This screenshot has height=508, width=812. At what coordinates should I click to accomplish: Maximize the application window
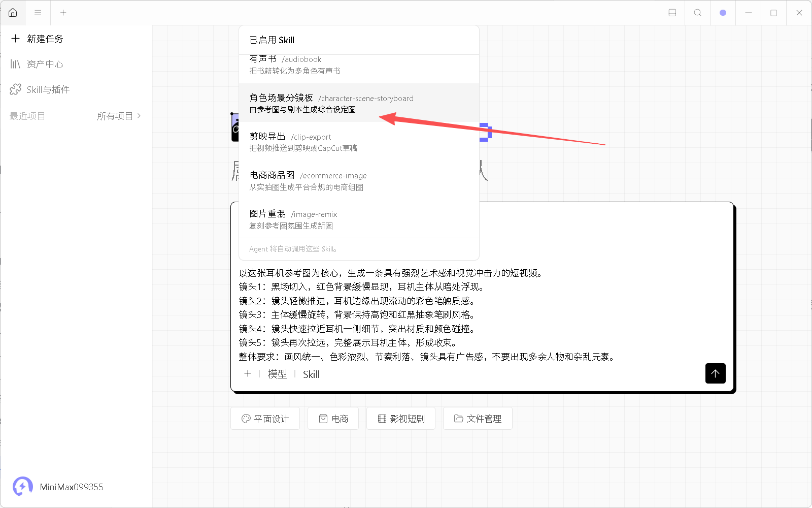pyautogui.click(x=774, y=13)
